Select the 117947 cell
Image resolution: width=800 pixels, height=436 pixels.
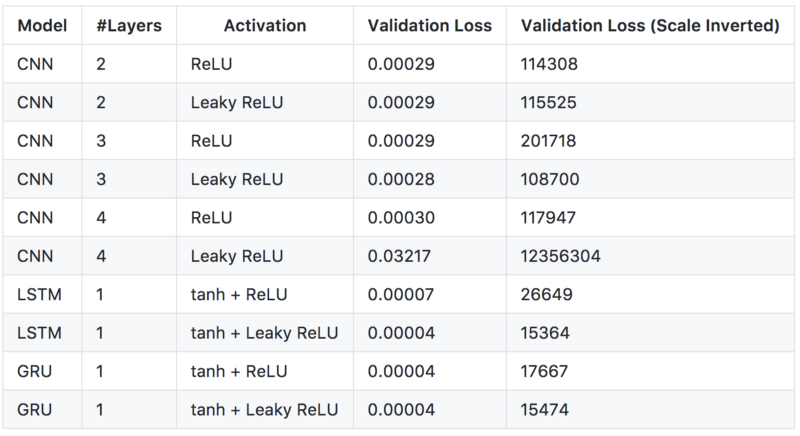click(x=550, y=218)
